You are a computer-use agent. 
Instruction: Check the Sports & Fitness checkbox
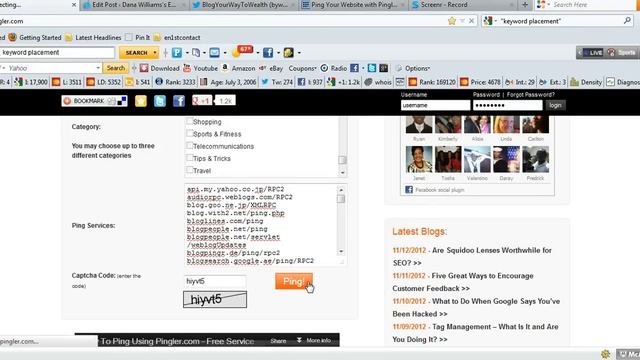[189, 133]
